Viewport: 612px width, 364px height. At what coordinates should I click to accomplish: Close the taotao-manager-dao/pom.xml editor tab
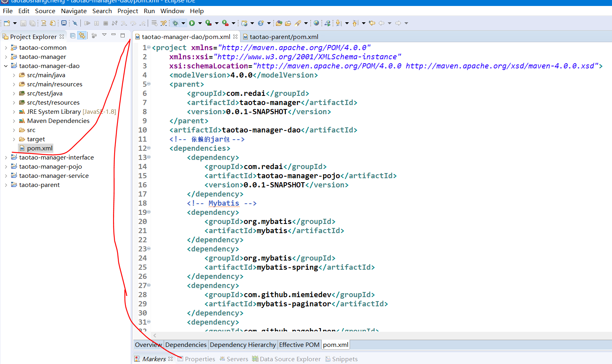point(235,37)
